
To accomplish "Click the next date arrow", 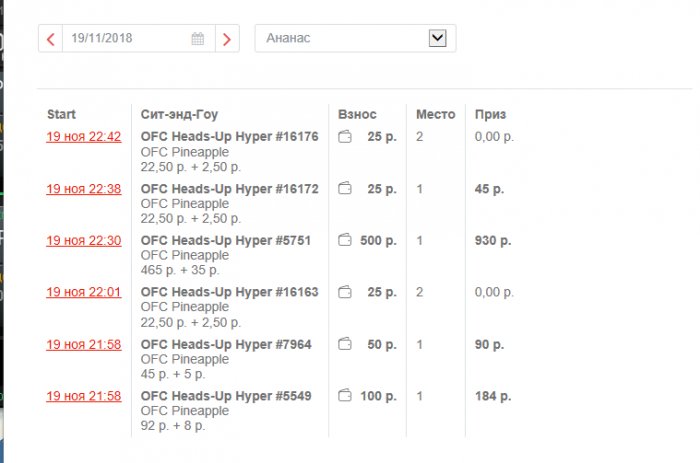I will (x=227, y=39).
